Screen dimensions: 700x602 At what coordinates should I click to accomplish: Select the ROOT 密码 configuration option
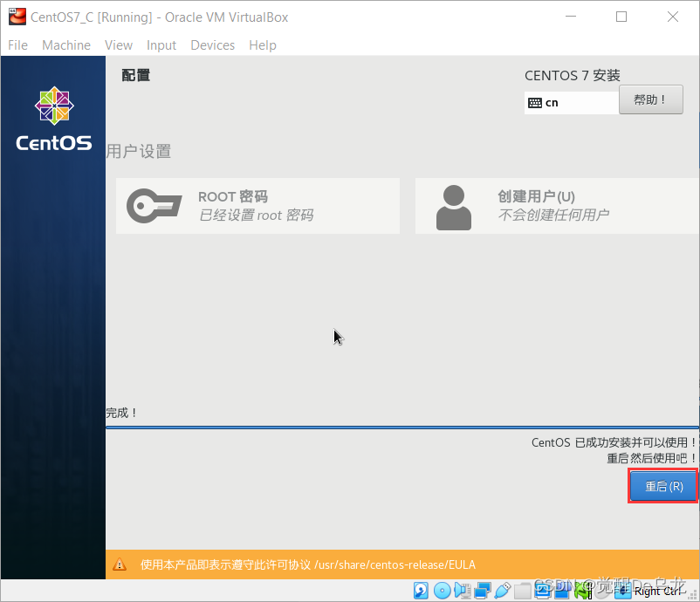click(257, 206)
